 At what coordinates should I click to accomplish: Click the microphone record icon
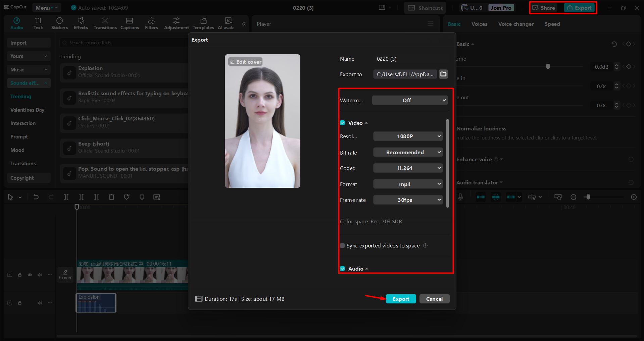click(460, 197)
